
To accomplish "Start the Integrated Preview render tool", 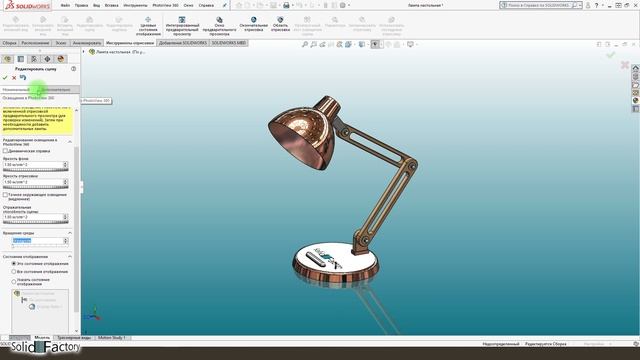I will [182, 26].
